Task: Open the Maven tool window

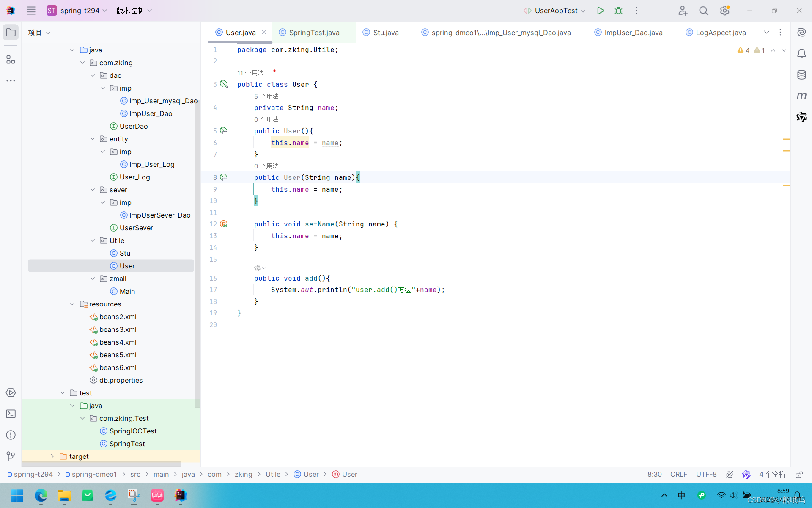Action: (x=801, y=96)
